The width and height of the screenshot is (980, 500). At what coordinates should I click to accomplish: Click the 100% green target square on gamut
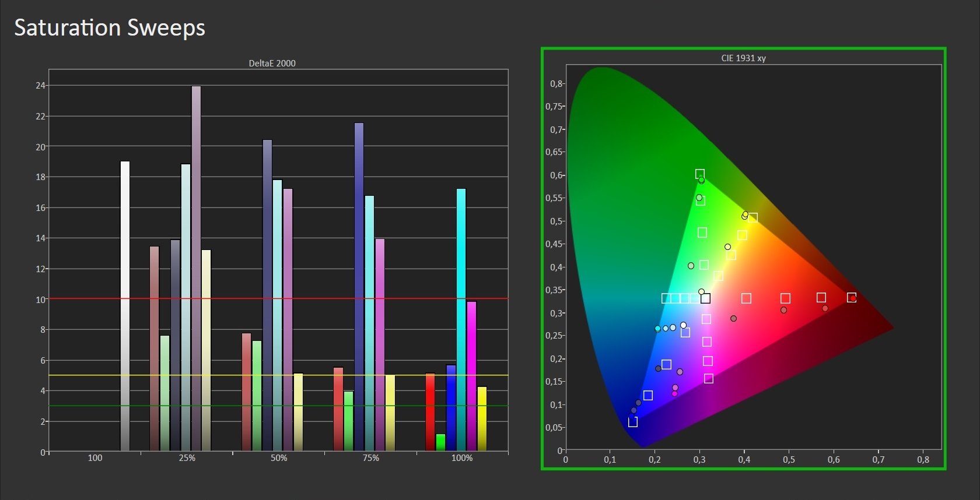tap(700, 174)
